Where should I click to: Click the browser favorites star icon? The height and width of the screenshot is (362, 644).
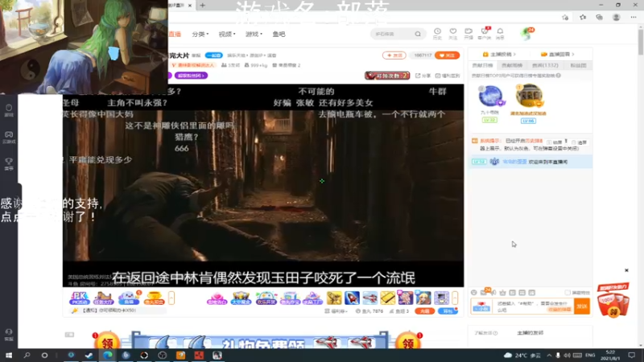[x=583, y=18]
